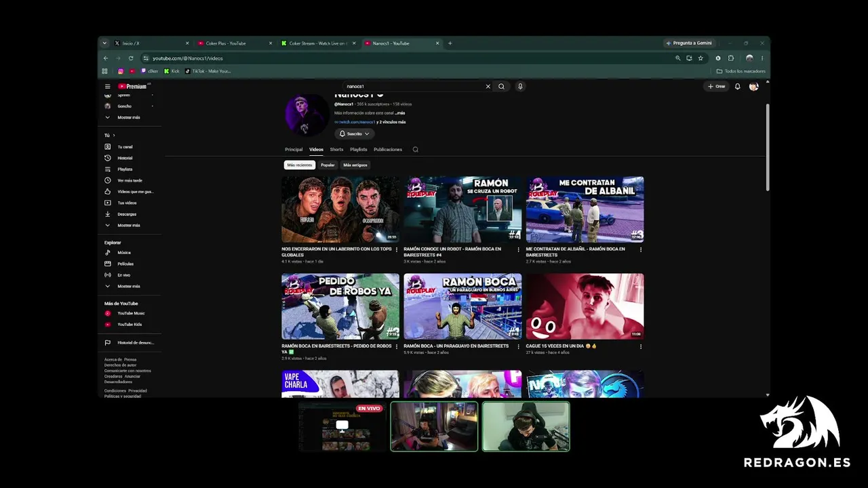
Task: Play the PEDIDO DE ROBOS YA thumbnail
Action: (340, 306)
